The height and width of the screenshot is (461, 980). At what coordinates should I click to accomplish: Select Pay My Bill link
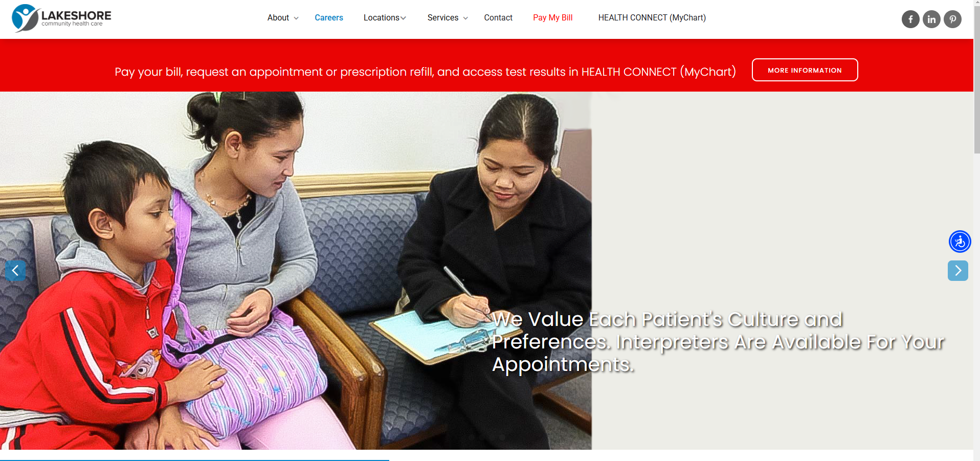(x=553, y=18)
